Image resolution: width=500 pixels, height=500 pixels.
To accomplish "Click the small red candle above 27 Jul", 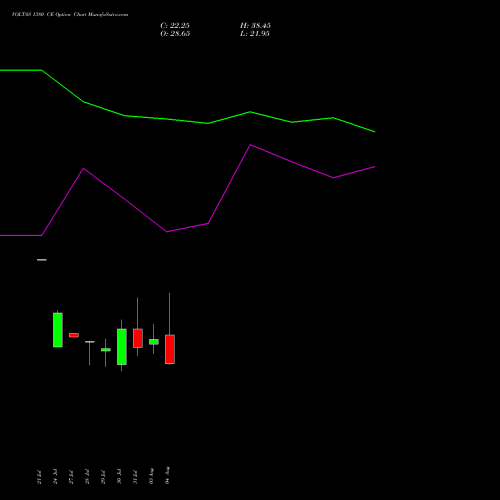I will pos(74,335).
